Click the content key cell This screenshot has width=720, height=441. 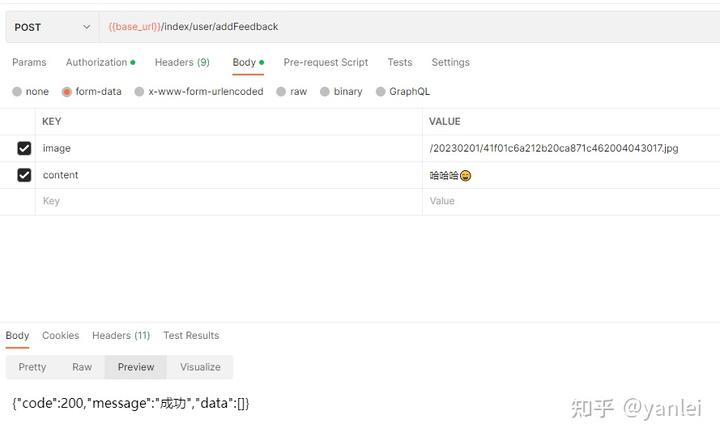pyautogui.click(x=229, y=175)
